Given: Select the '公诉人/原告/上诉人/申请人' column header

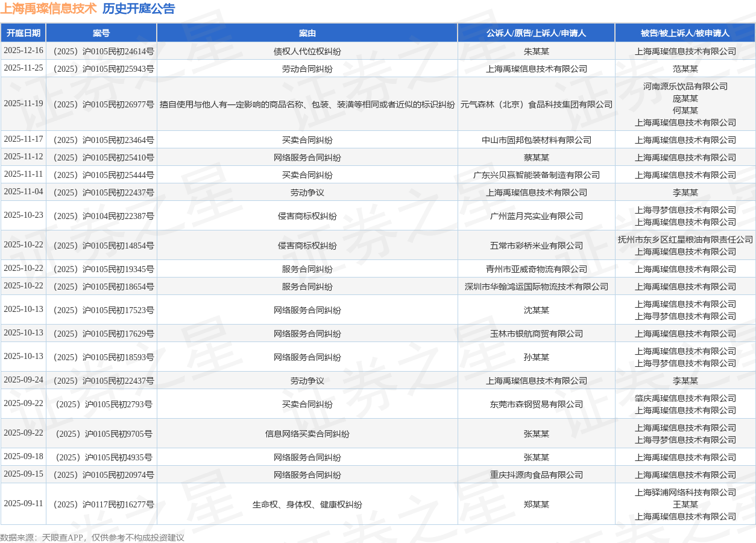Looking at the screenshot, I should [x=537, y=33].
